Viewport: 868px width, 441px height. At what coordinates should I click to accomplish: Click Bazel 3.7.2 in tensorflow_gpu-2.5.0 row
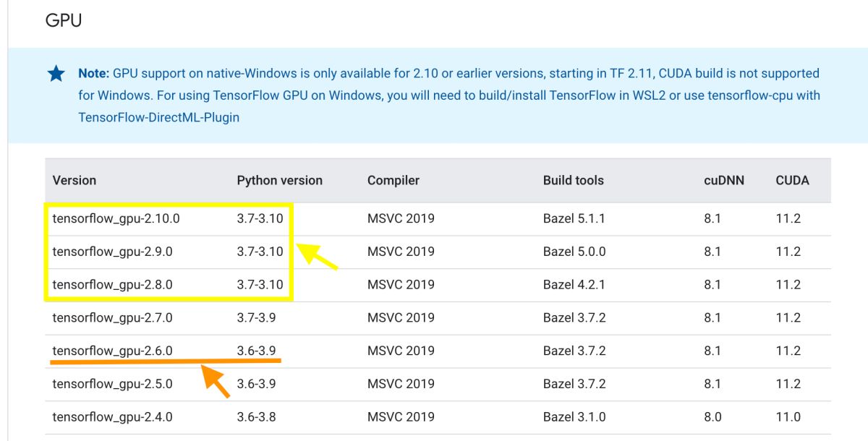(574, 384)
